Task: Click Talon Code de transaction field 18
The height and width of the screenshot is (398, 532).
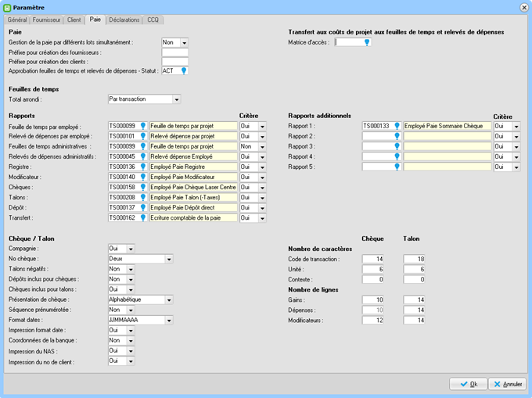Action: pyautogui.click(x=414, y=259)
